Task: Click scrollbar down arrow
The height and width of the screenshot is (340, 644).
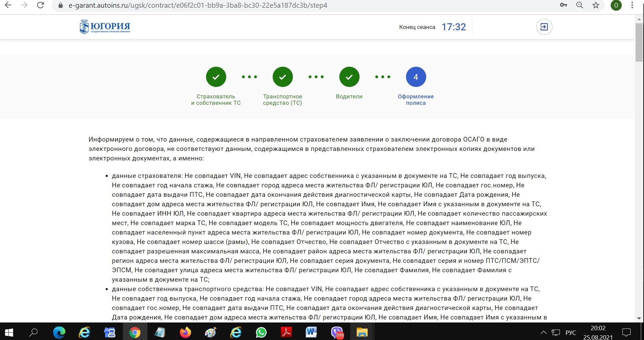Action: [x=639, y=318]
